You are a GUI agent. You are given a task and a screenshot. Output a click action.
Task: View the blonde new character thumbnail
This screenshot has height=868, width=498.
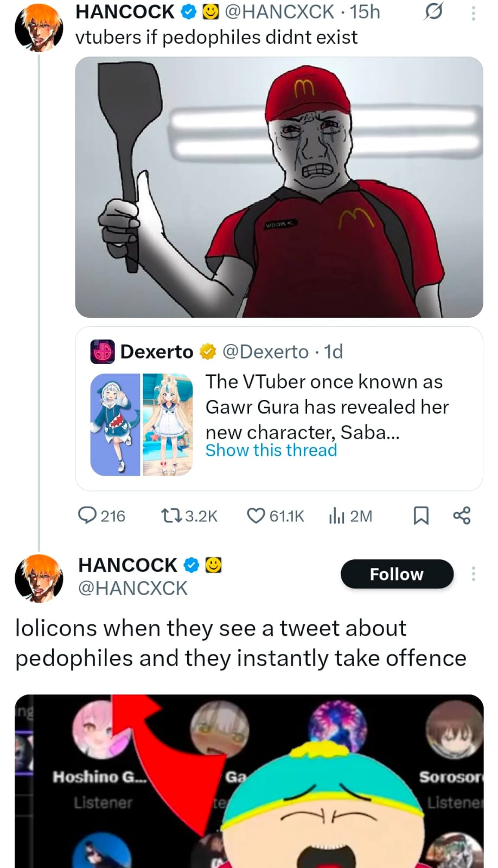click(x=167, y=424)
